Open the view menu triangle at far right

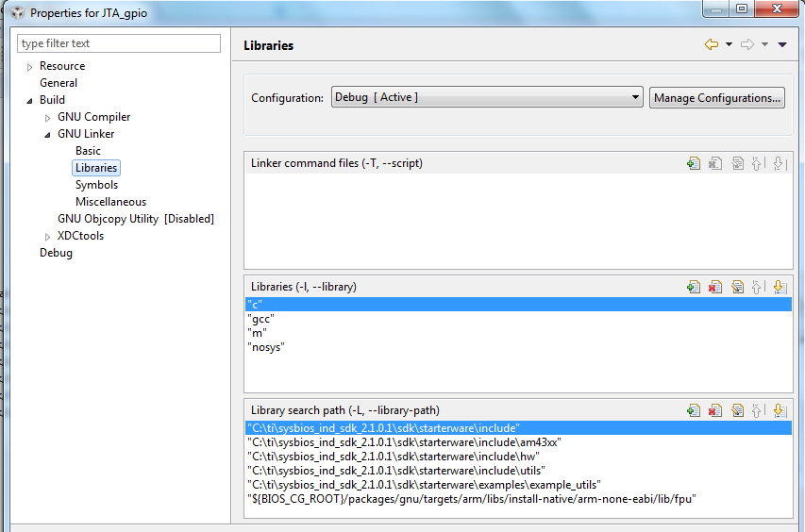point(782,44)
